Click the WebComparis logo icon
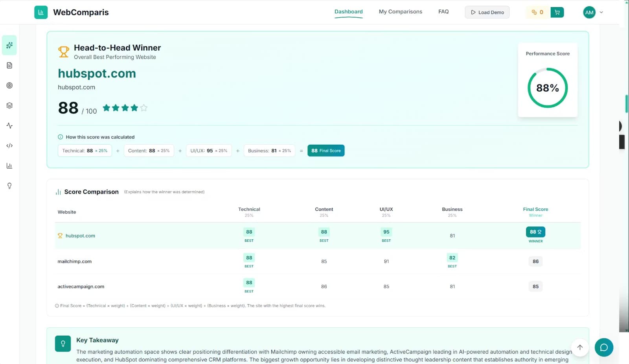The width and height of the screenshot is (629, 364). (x=41, y=12)
